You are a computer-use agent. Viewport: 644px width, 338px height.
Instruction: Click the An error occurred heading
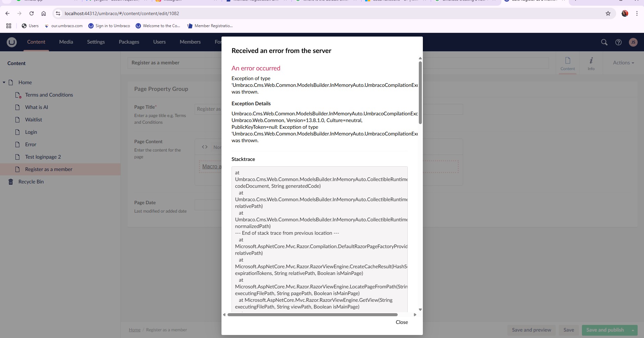pyautogui.click(x=256, y=68)
